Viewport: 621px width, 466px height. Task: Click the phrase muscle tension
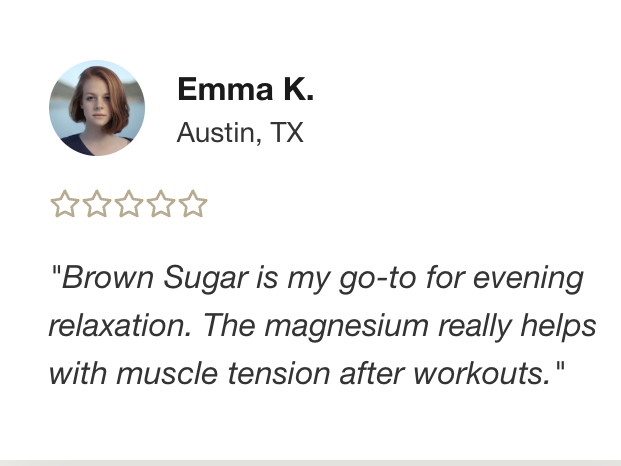(223, 373)
